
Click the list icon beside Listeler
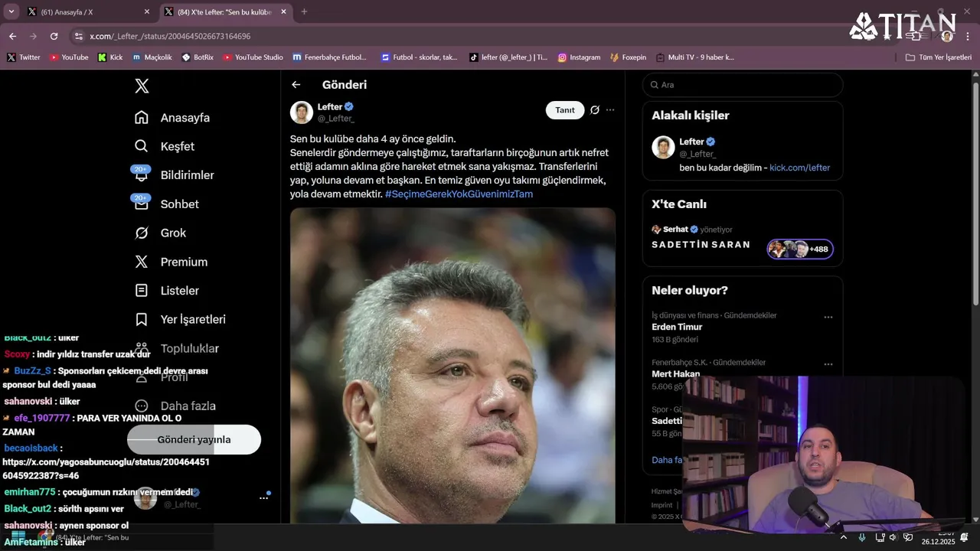(142, 291)
